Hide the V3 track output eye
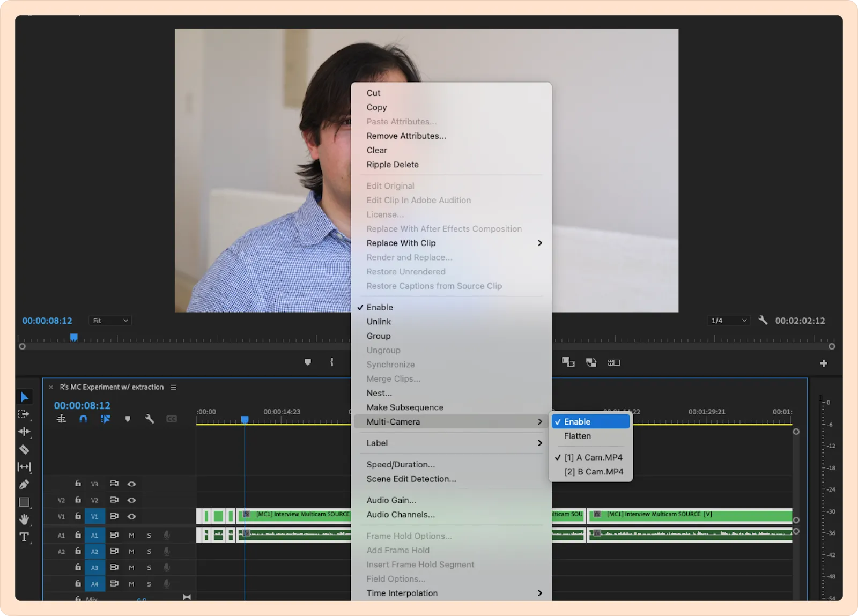This screenshot has height=616, width=858. click(131, 484)
